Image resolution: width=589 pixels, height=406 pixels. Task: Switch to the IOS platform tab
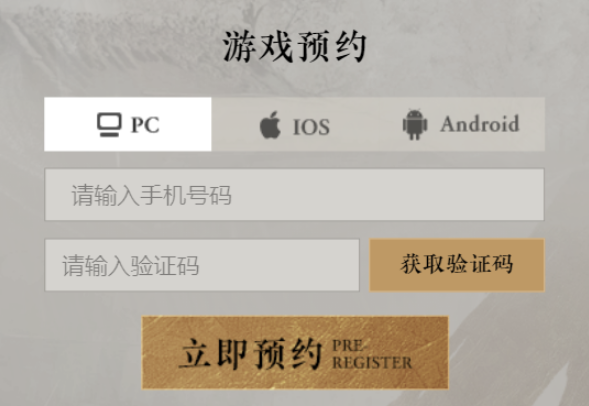point(294,124)
